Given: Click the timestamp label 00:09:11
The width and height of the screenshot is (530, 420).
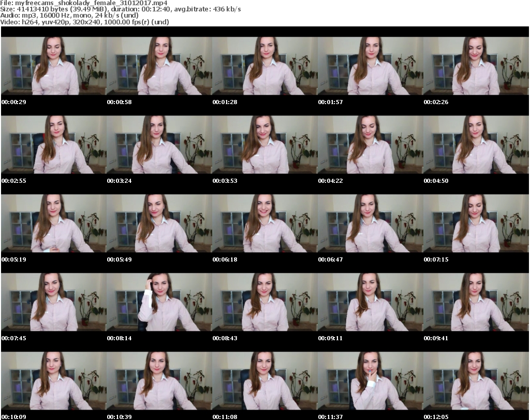Looking at the screenshot, I should [330, 338].
